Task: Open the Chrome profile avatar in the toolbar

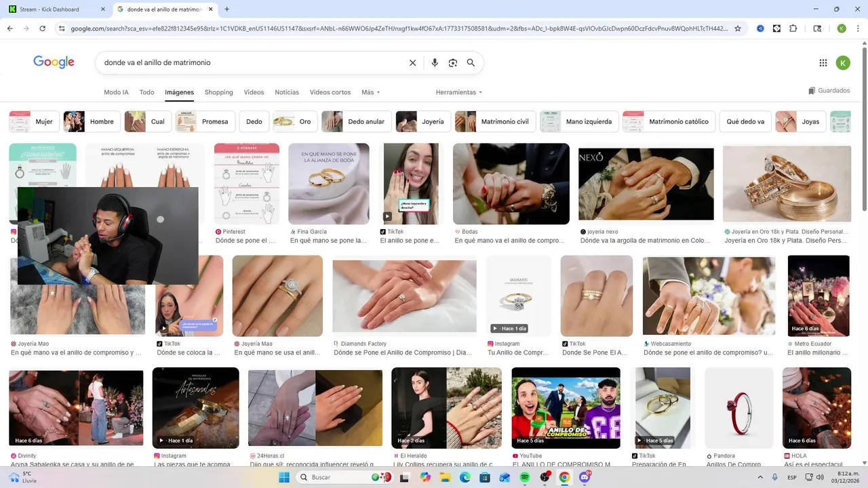Action: coord(842,28)
